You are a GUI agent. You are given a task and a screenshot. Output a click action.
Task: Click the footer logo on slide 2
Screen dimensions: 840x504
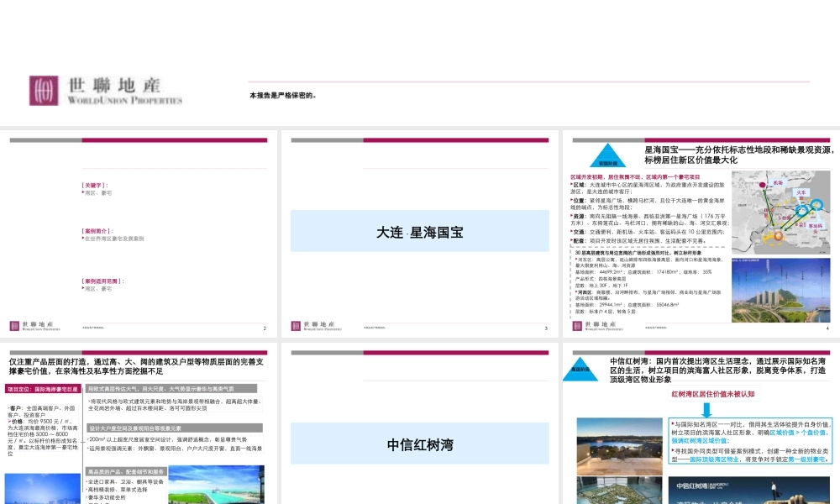tap(34, 326)
